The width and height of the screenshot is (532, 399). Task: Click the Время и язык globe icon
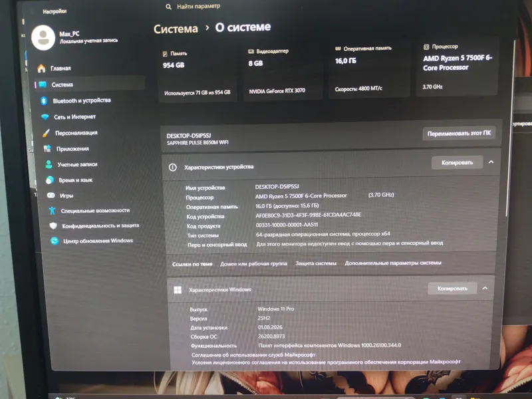(50, 180)
